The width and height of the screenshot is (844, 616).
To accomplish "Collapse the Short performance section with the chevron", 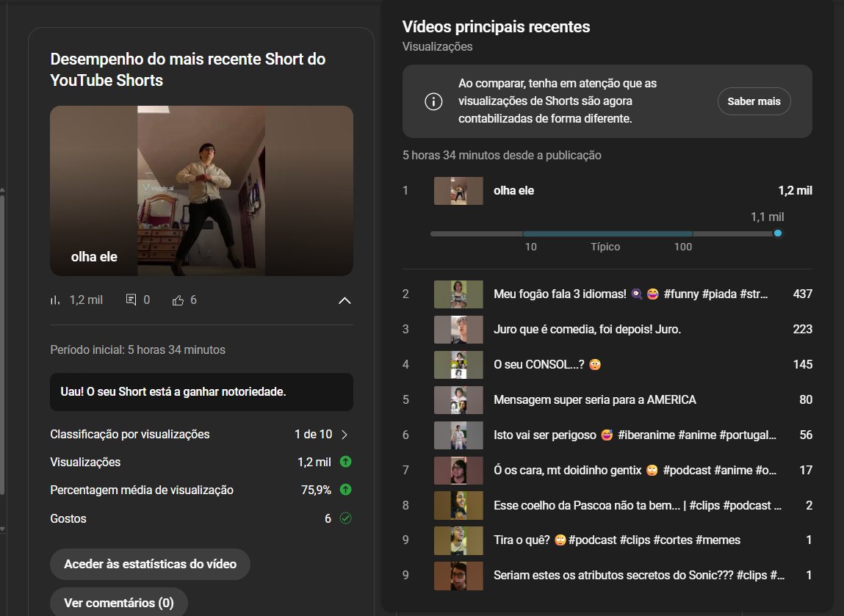I will tap(343, 300).
